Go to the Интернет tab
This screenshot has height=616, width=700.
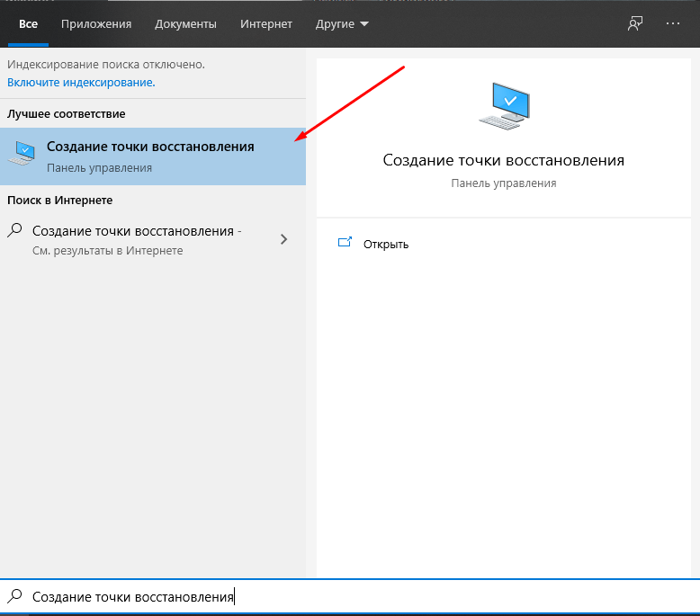266,24
